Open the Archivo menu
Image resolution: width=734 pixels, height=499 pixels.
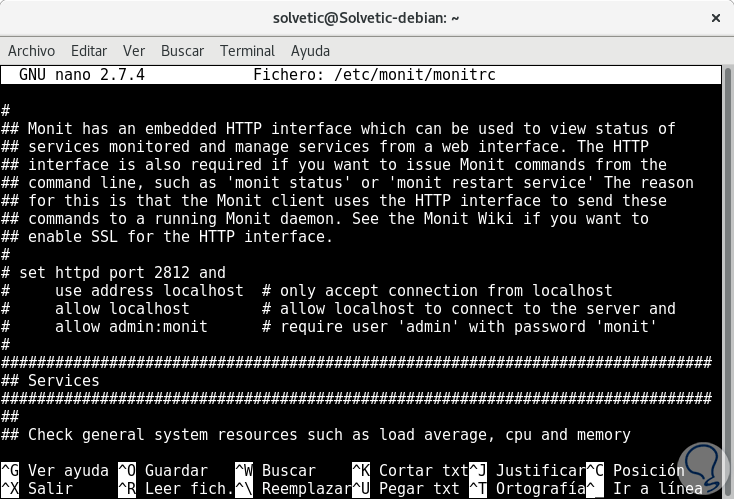31,51
